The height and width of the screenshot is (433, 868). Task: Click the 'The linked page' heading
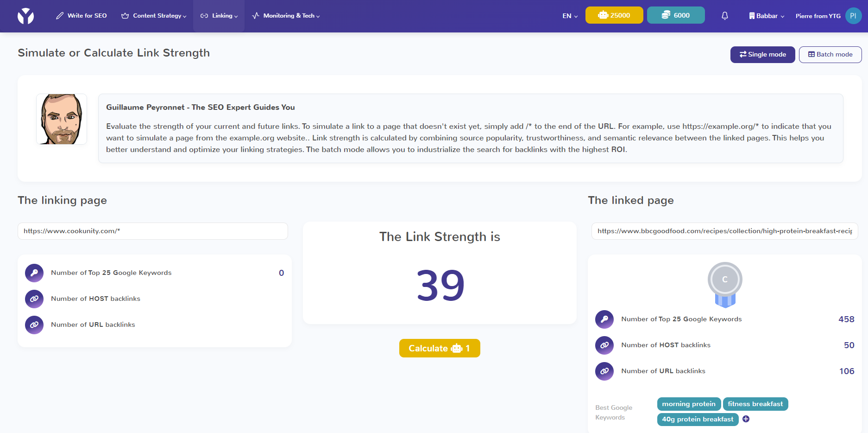pos(631,200)
